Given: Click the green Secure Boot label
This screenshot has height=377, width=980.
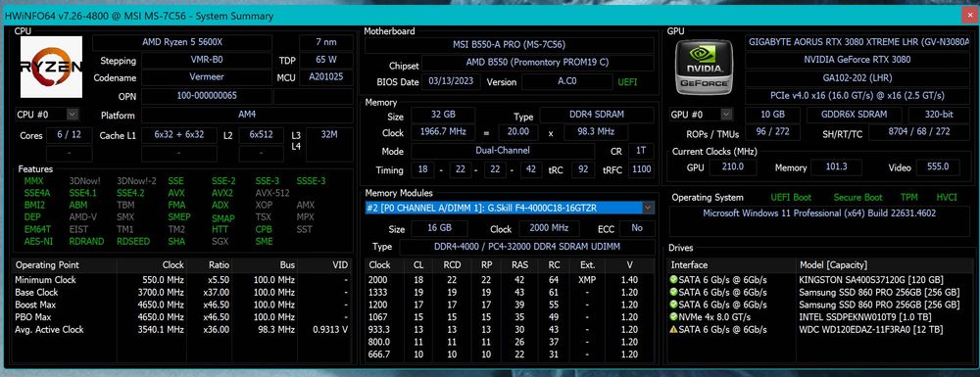Looking at the screenshot, I should coord(857,197).
